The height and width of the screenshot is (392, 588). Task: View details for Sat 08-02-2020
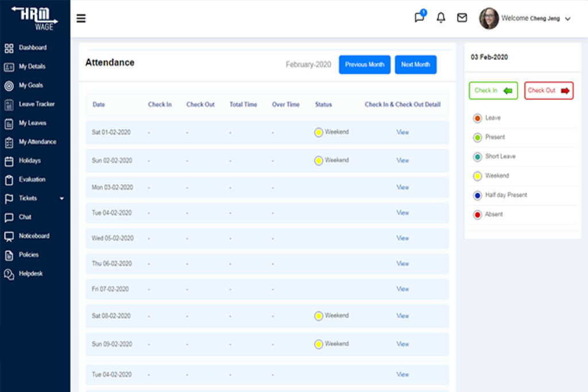click(403, 316)
